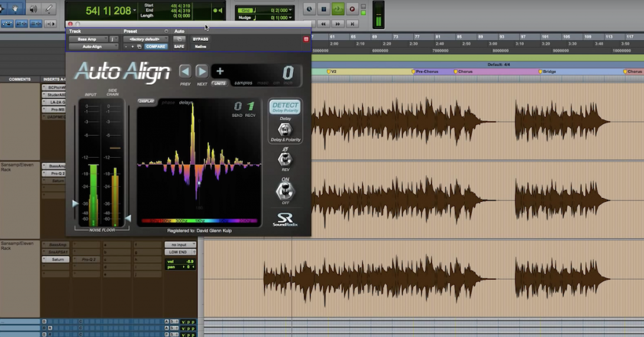Click the INSERTS A-E column header
The height and width of the screenshot is (337, 644).
tap(53, 79)
